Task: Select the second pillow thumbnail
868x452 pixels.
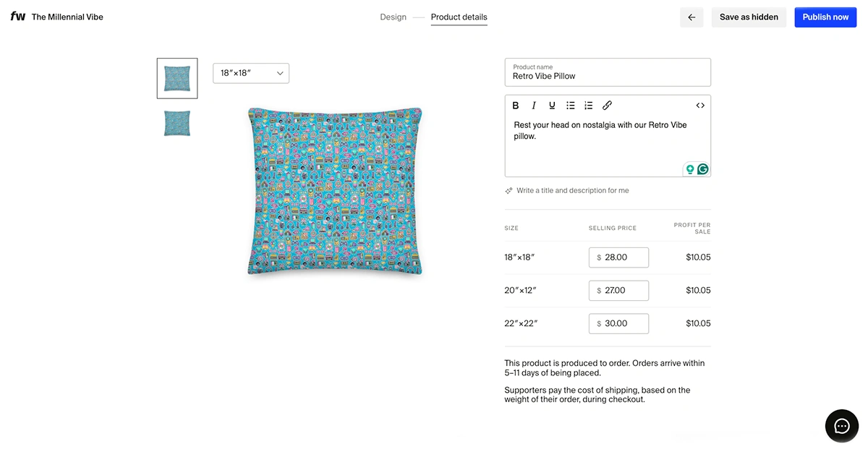Action: (177, 123)
